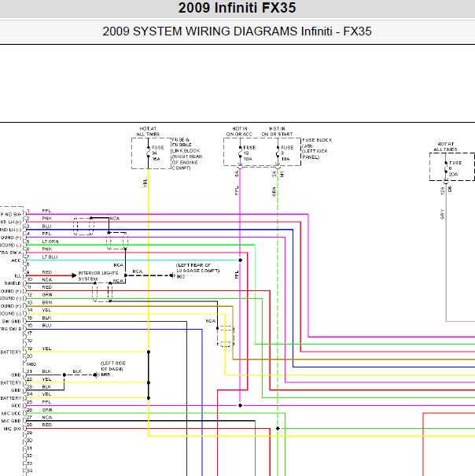Screen dimensions: 475x476
Task: Click the 'HOT IN ON OR ACC' label
Action: 239,131
